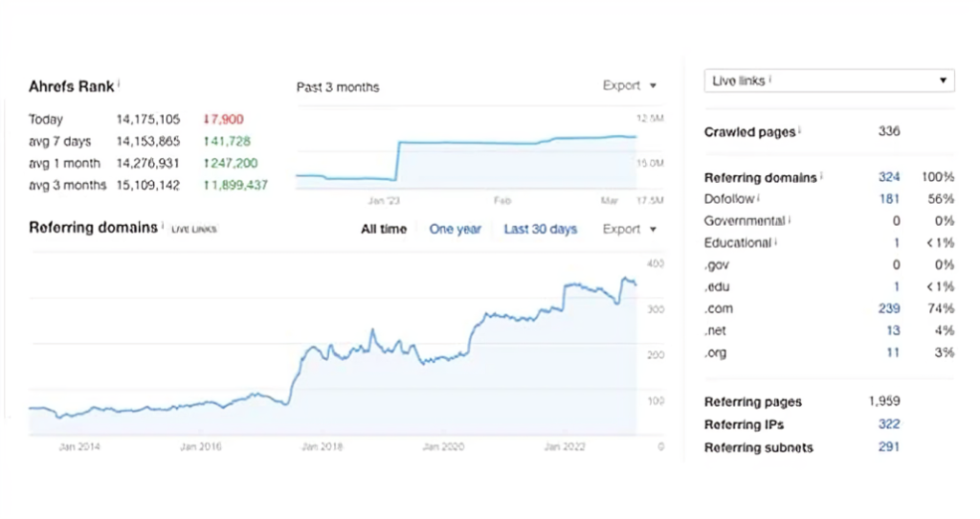Screen dimensions: 980x519
Task: Open the Live links dropdown
Action: click(829, 81)
